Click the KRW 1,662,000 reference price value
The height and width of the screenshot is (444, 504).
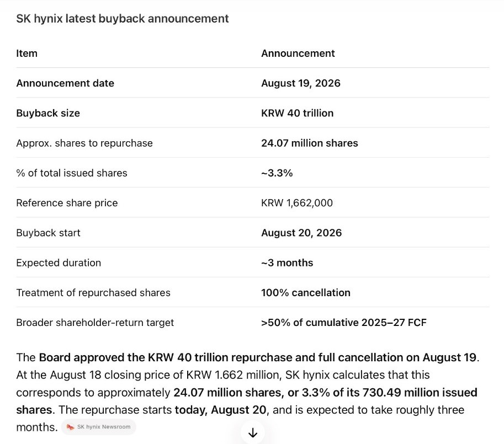[297, 203]
